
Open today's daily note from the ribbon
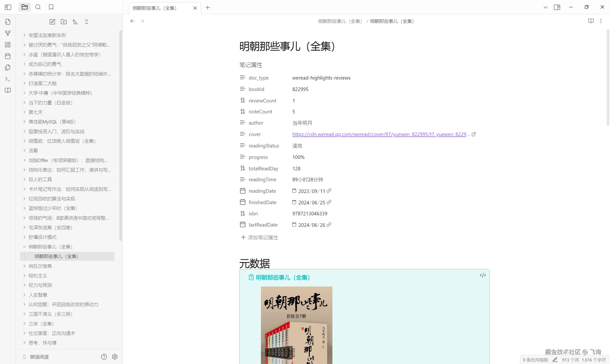[8, 56]
